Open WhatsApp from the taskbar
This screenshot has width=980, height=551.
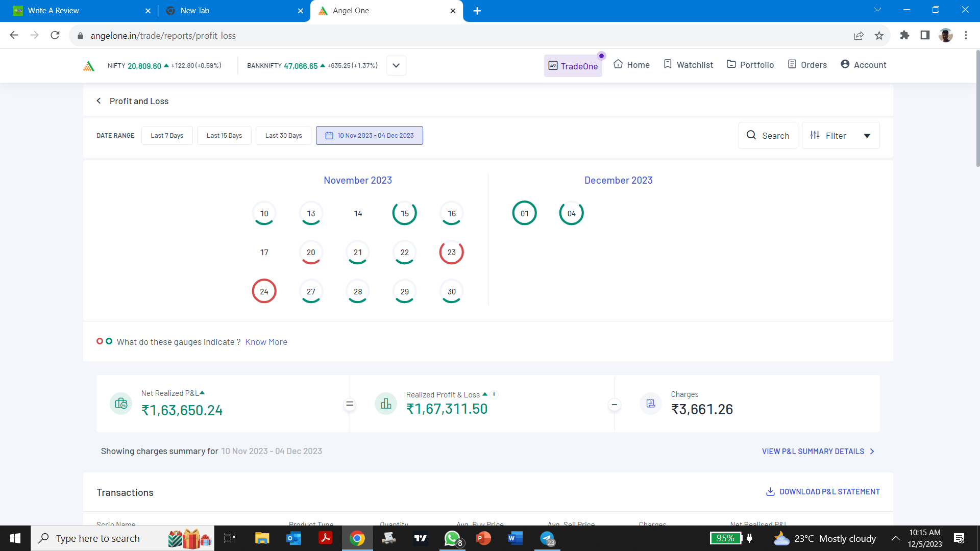[x=452, y=538]
